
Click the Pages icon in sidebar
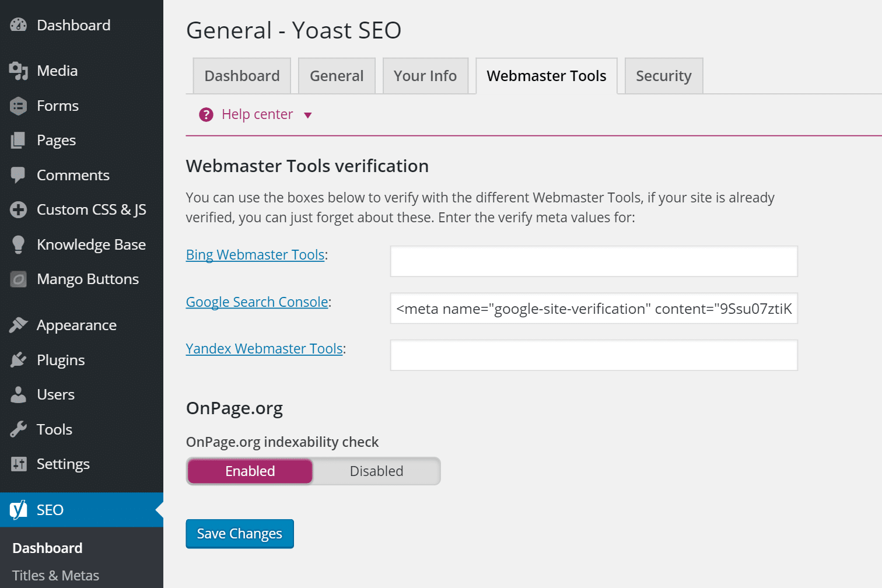click(x=19, y=140)
